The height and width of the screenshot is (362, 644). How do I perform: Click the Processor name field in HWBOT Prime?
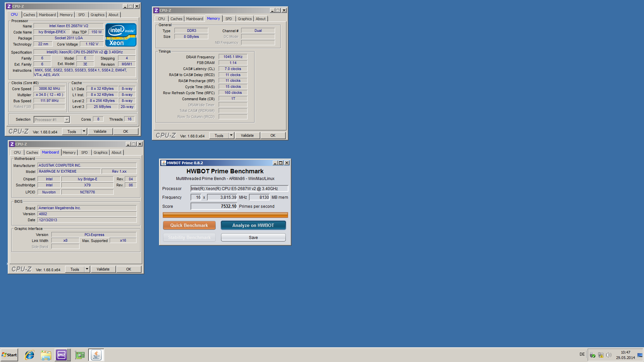click(x=239, y=188)
